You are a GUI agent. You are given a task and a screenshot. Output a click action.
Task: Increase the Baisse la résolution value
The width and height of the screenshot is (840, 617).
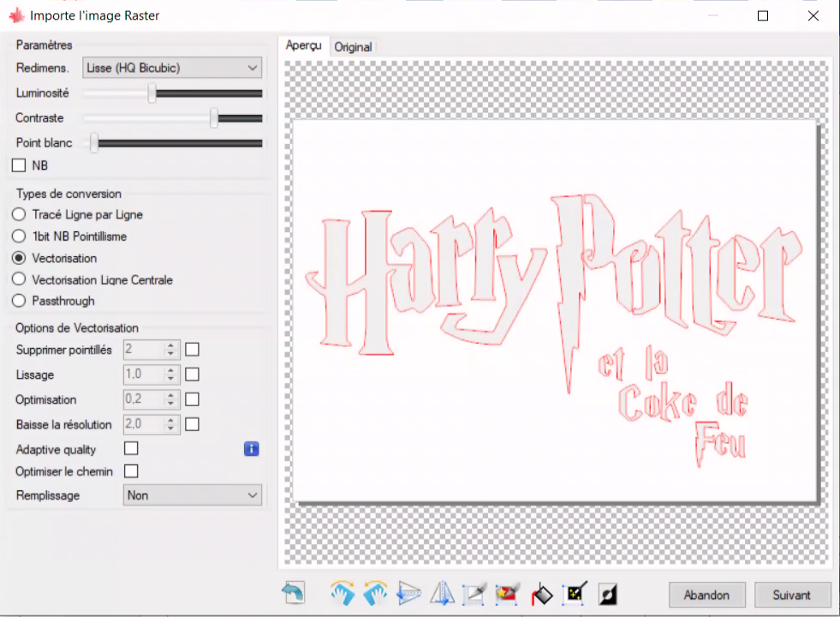point(170,421)
